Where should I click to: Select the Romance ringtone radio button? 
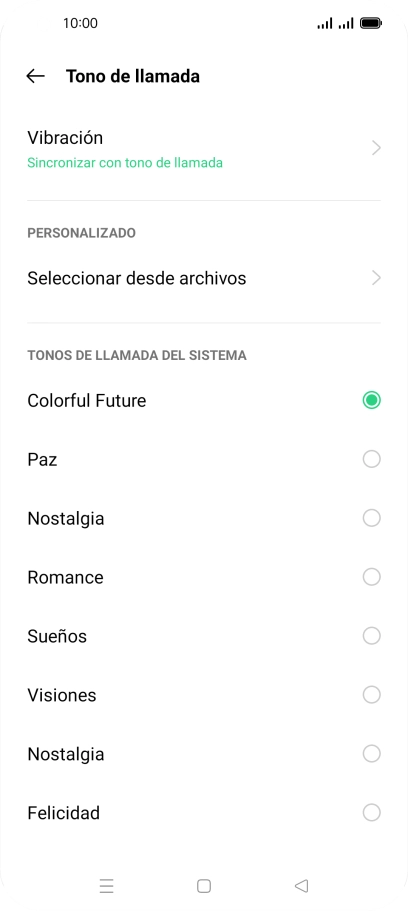point(371,577)
